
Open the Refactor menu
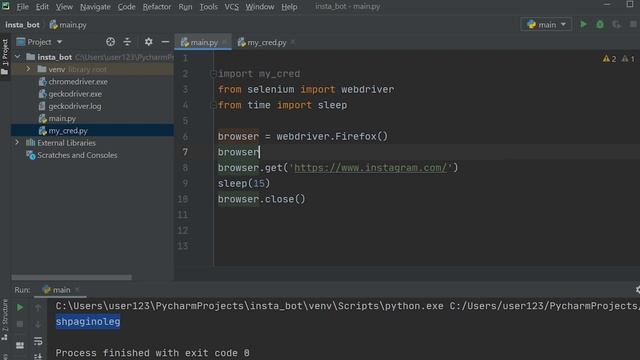click(x=157, y=7)
